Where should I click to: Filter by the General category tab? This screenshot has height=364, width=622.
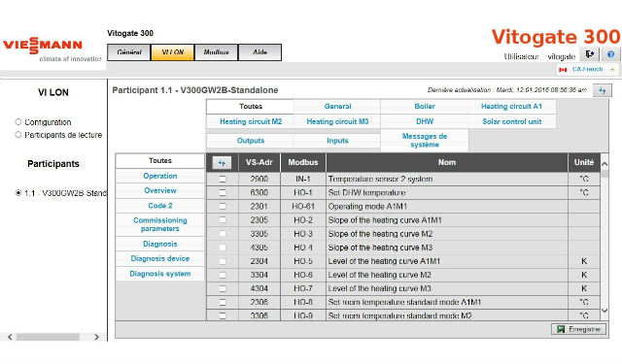pyautogui.click(x=337, y=106)
